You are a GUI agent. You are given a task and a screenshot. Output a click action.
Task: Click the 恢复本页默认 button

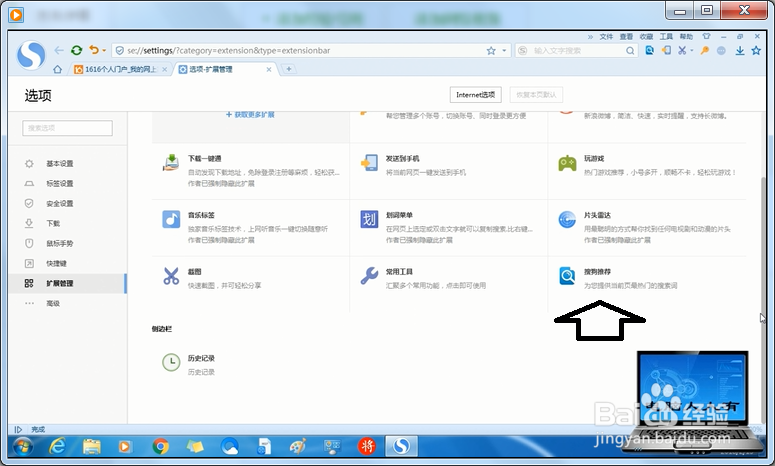(536, 94)
